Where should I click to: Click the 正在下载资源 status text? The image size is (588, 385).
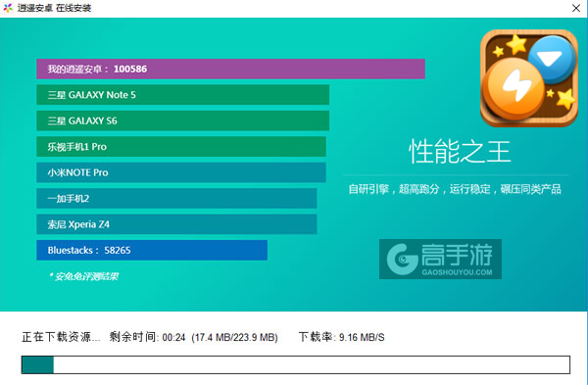tap(61, 337)
